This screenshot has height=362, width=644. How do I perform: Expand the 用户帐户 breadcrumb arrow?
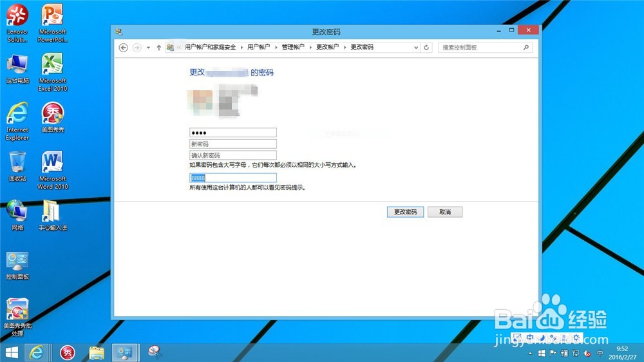click(x=276, y=48)
